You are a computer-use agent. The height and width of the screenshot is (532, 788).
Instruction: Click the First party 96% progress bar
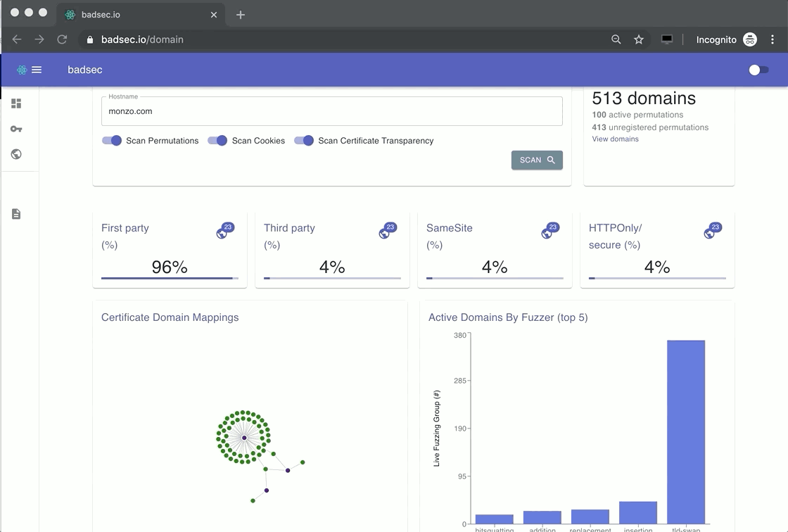coord(170,278)
